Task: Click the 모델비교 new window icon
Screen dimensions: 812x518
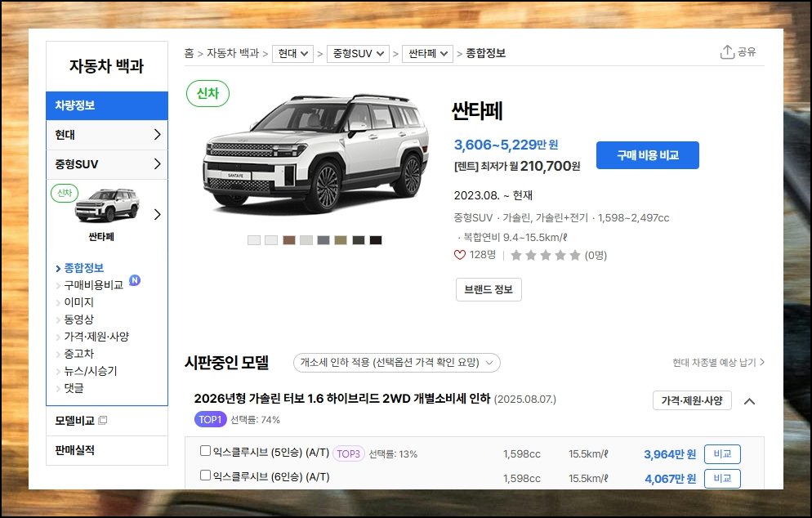Action: coord(103,421)
